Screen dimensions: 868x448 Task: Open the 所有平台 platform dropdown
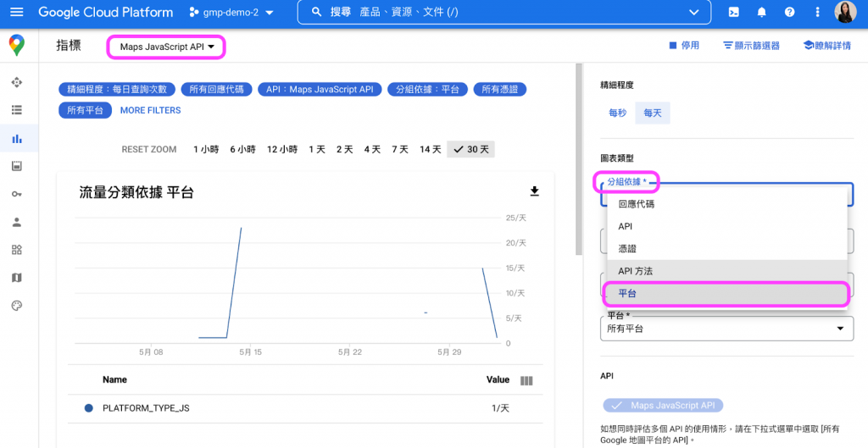(726, 329)
